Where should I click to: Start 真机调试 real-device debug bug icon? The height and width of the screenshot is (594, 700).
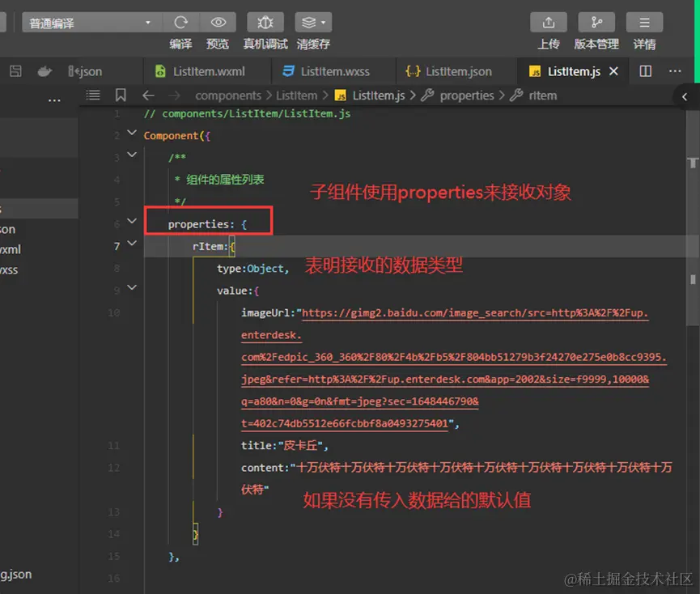coord(265,23)
